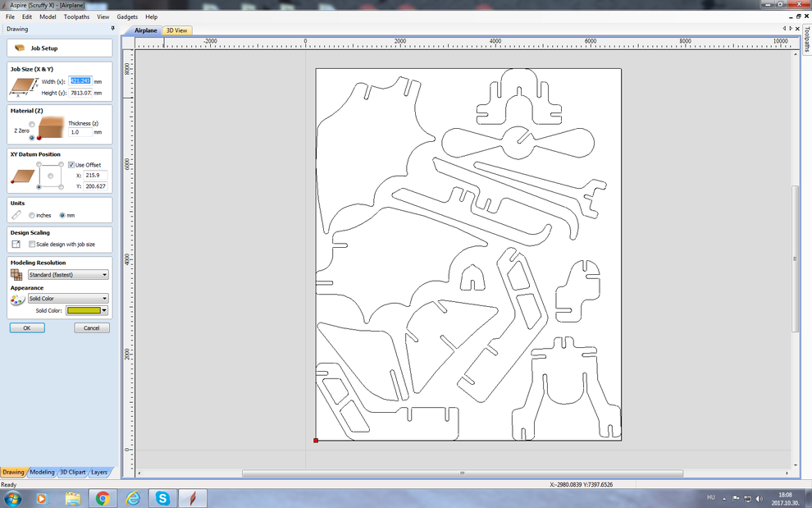Select inches as the unit
812x508 pixels.
tap(32, 215)
